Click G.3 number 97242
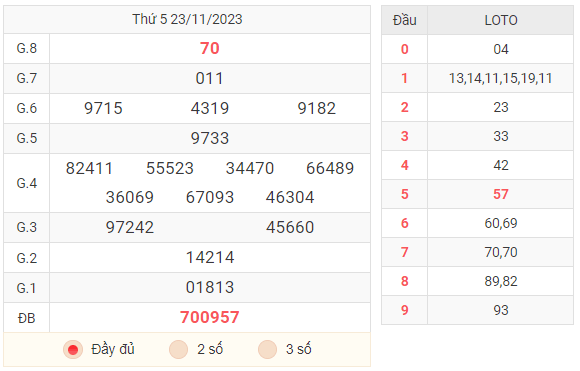 [130, 227]
